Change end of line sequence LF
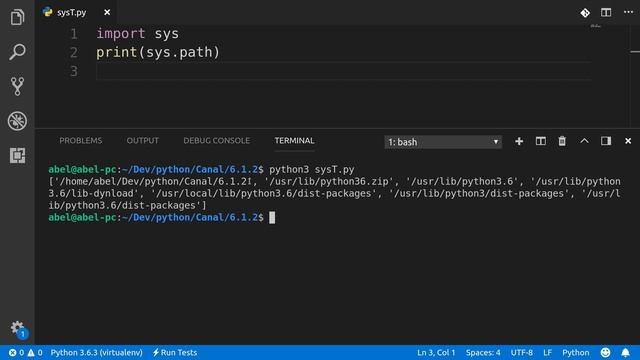The width and height of the screenshot is (640, 360). point(547,353)
